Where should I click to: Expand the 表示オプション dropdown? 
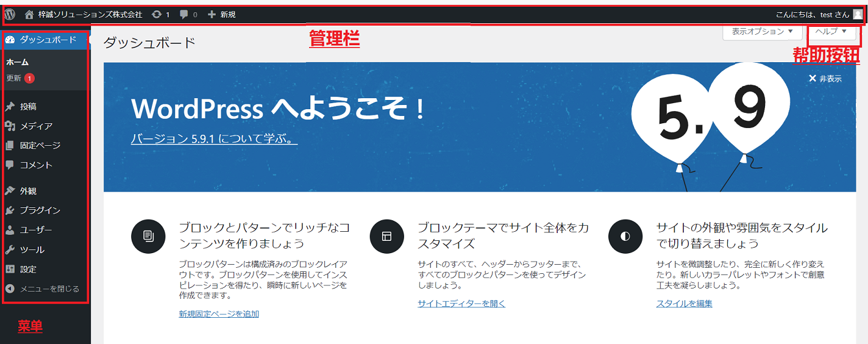[762, 31]
